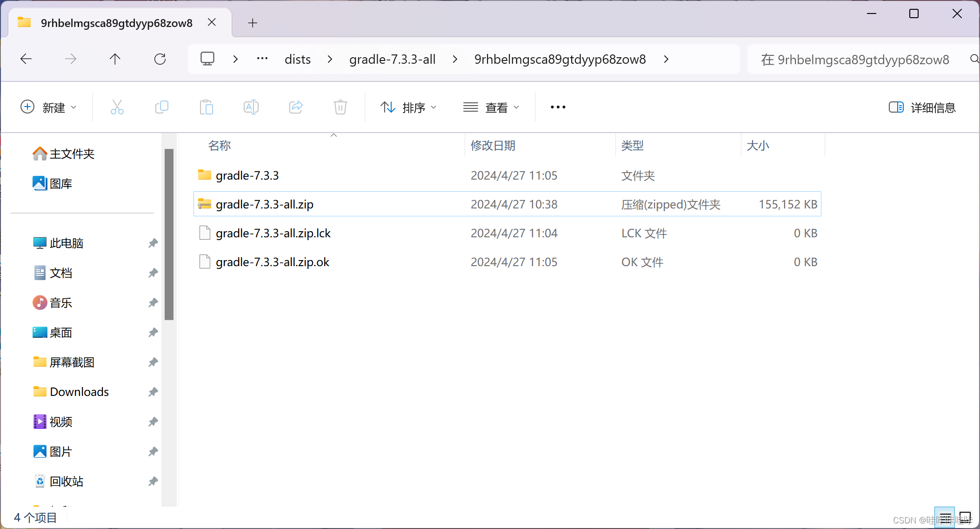980x529 pixels.
Task: Click the Cut scissors icon
Action: pyautogui.click(x=117, y=107)
